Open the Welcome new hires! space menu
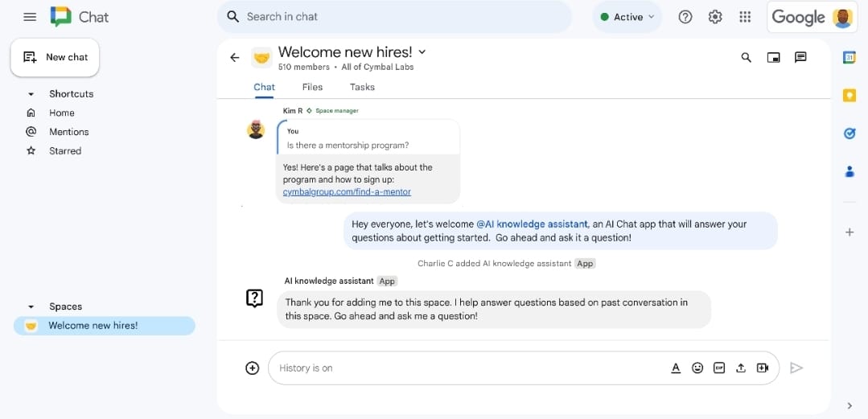 pyautogui.click(x=422, y=52)
